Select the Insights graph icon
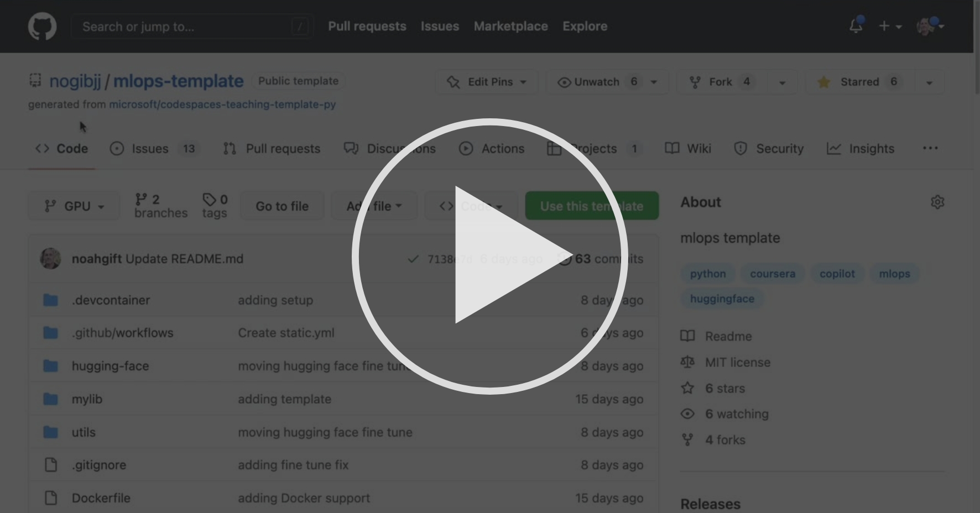This screenshot has width=980, height=513. pos(835,148)
